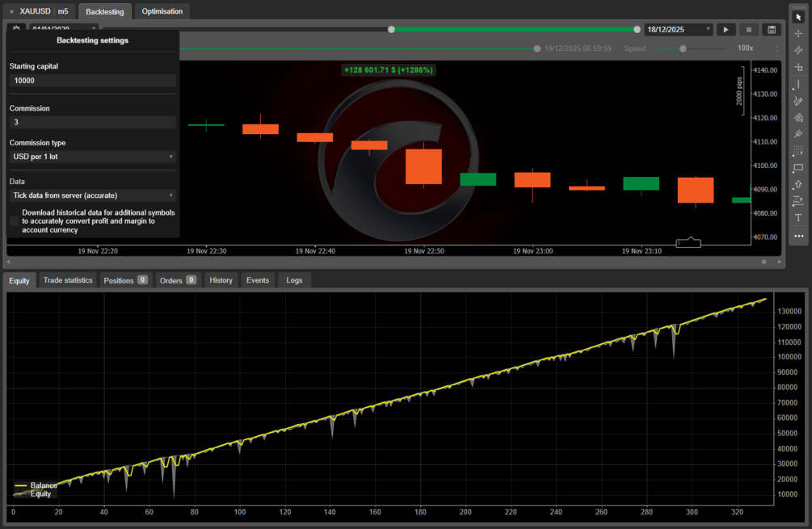
Task: Stop the backtest with the stop button
Action: (x=748, y=30)
